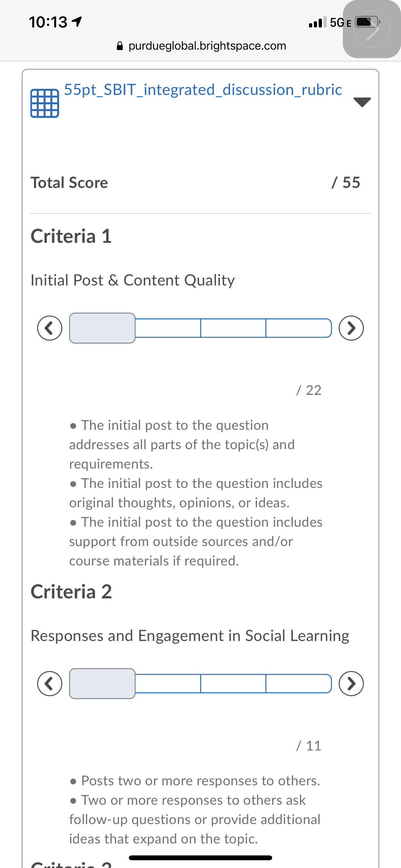
Task: Tap the lock icon in the address bar
Action: (x=120, y=46)
